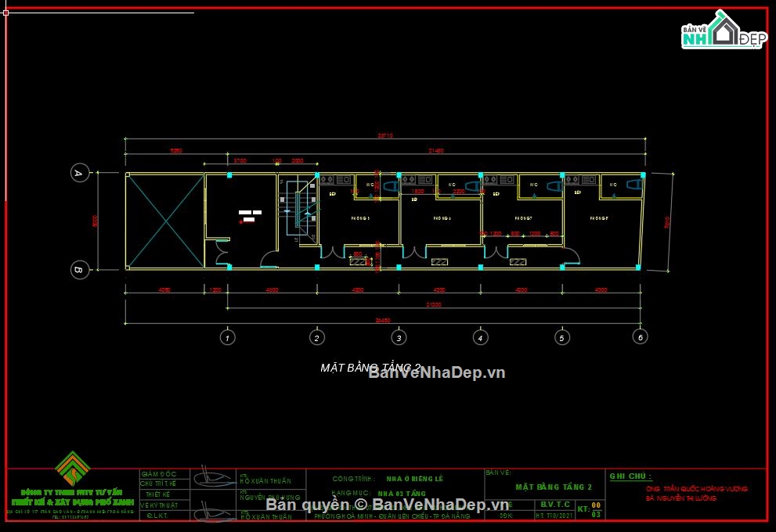The image size is (776, 532).
Task: Select grid axis bubble B
Action: coord(78,270)
